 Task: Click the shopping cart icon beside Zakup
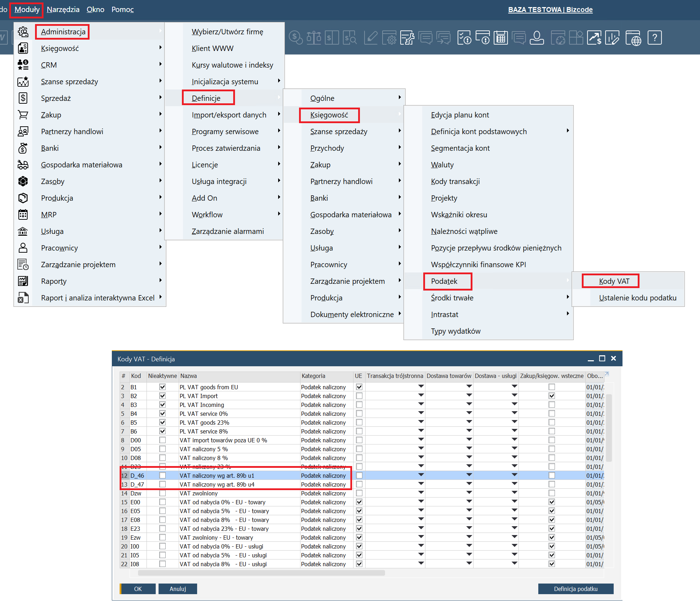click(x=23, y=115)
